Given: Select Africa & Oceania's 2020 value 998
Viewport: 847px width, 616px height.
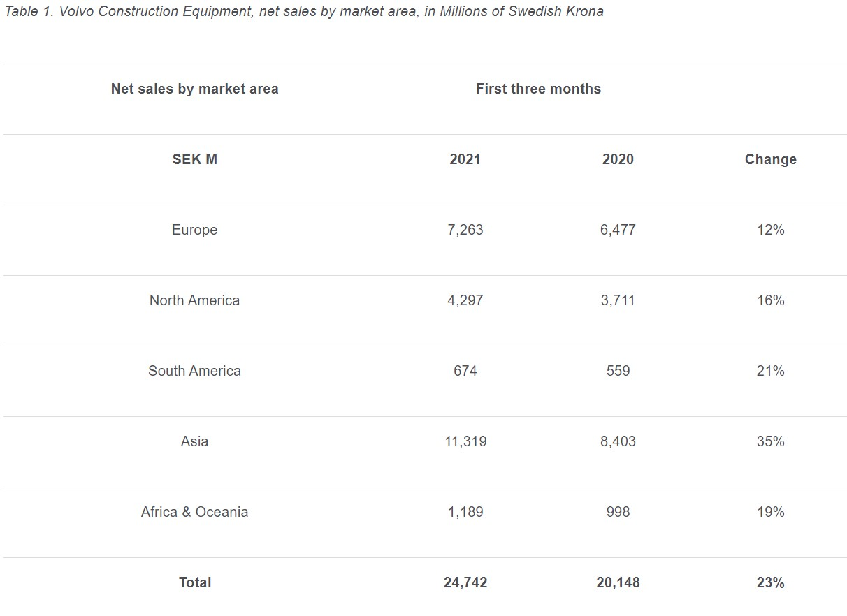Looking at the screenshot, I should [x=618, y=512].
